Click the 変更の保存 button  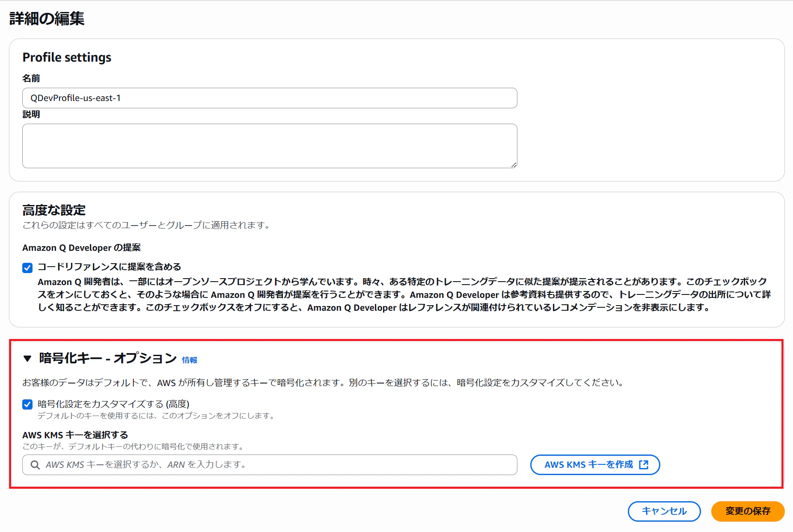pos(748,511)
